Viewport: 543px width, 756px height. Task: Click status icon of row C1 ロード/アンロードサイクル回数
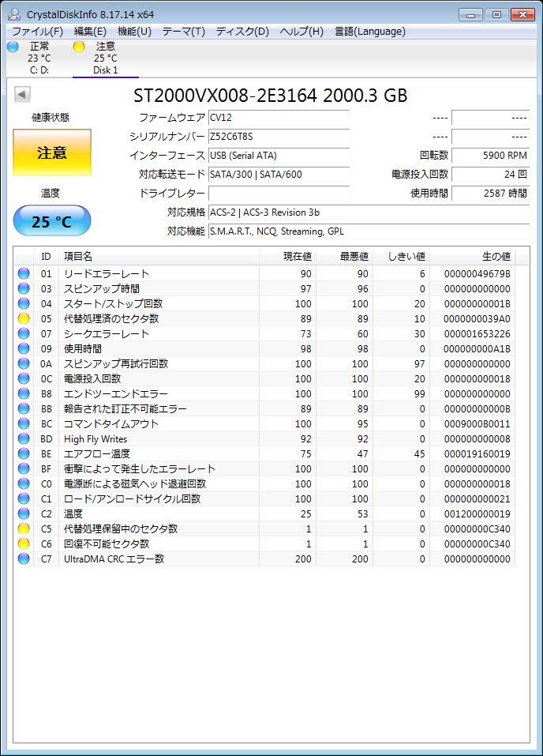tap(24, 498)
